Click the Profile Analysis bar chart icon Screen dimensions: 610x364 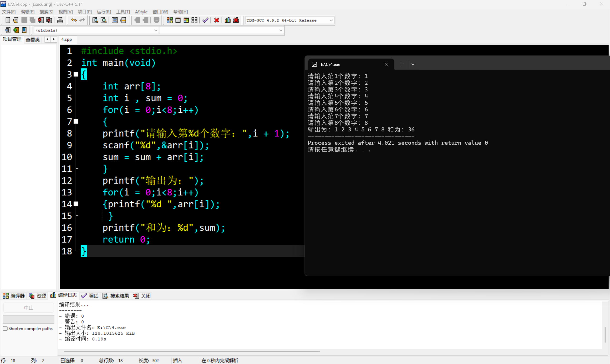click(228, 20)
